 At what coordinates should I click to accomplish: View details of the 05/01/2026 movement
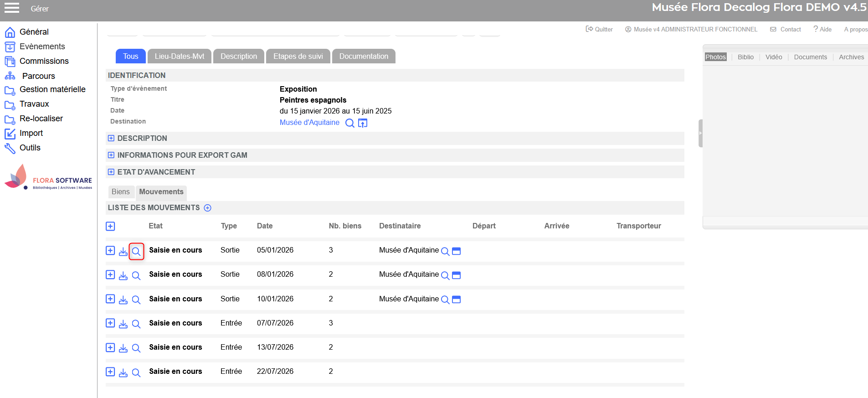coord(136,251)
